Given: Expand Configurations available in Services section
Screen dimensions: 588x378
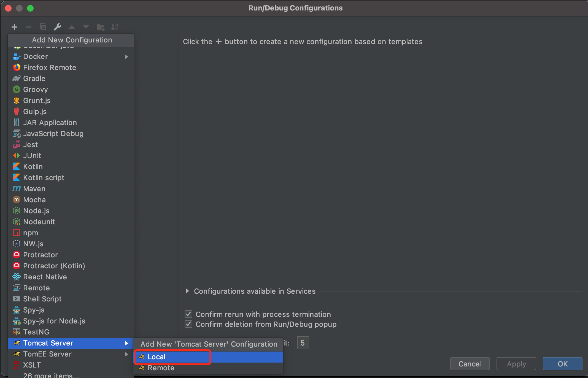Looking at the screenshot, I should [x=187, y=291].
